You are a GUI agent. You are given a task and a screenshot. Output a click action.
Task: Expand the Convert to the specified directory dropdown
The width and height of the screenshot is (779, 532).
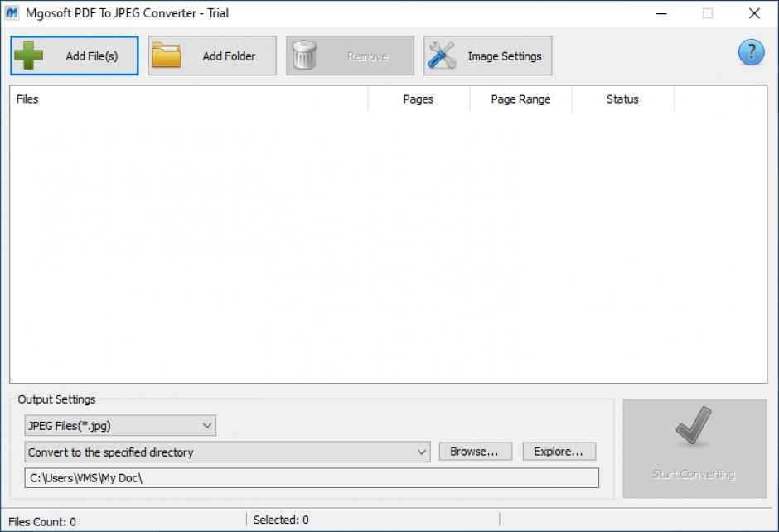pyautogui.click(x=227, y=452)
